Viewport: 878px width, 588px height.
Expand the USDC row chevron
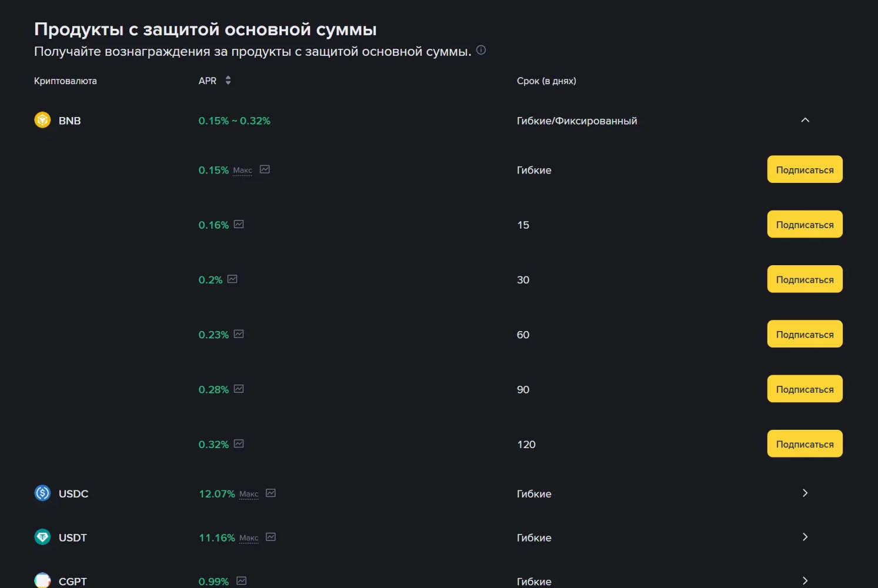pyautogui.click(x=805, y=493)
